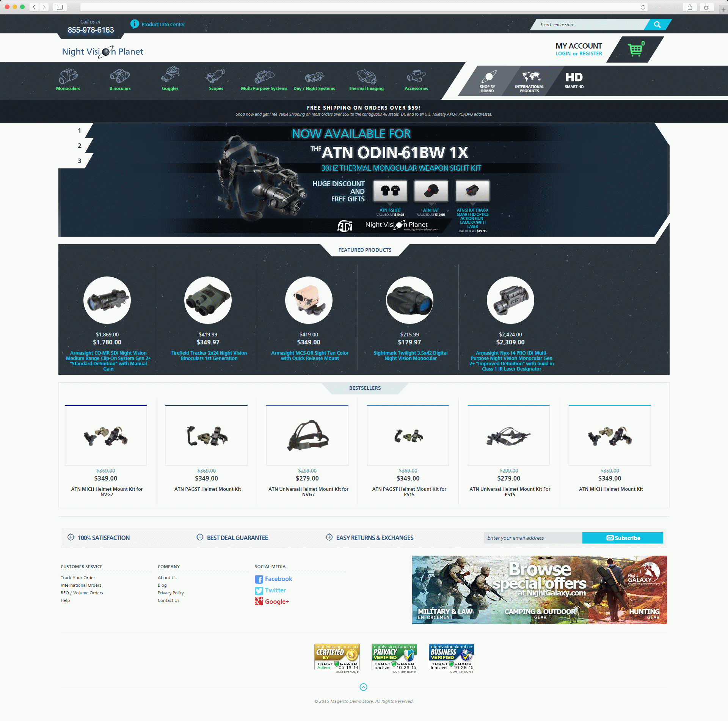Click the search entire store field
728x721 pixels.
(x=590, y=25)
